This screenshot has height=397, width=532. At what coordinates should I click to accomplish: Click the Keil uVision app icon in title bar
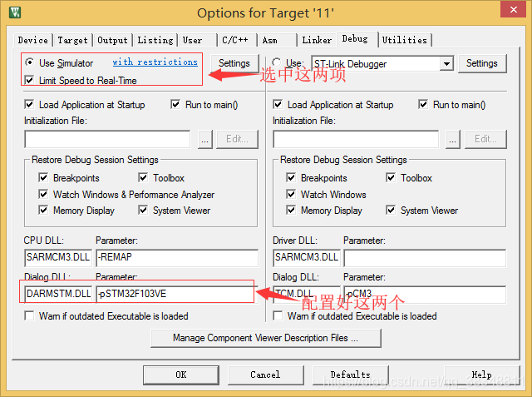[x=15, y=12]
